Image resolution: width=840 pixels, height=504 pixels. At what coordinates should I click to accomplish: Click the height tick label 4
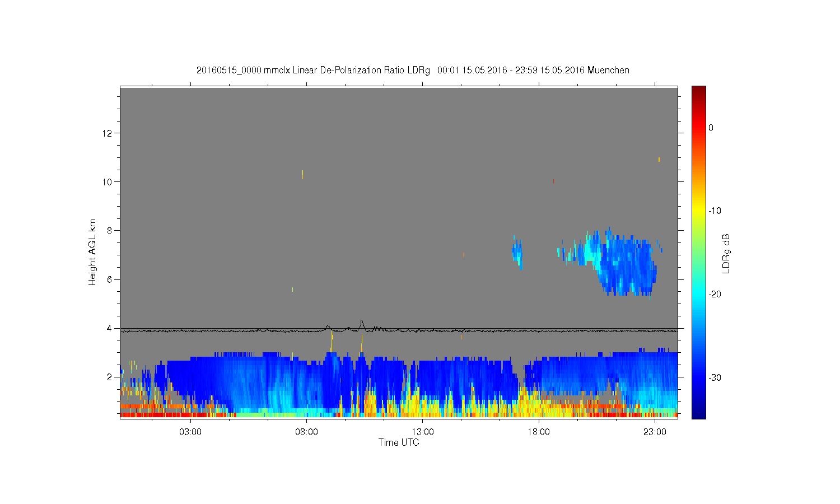pos(110,328)
